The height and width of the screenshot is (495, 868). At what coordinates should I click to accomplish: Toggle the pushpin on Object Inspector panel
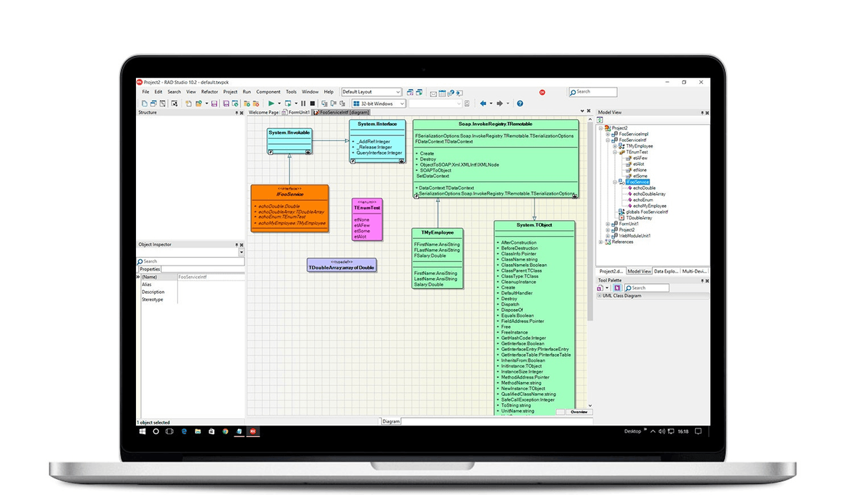coord(237,245)
